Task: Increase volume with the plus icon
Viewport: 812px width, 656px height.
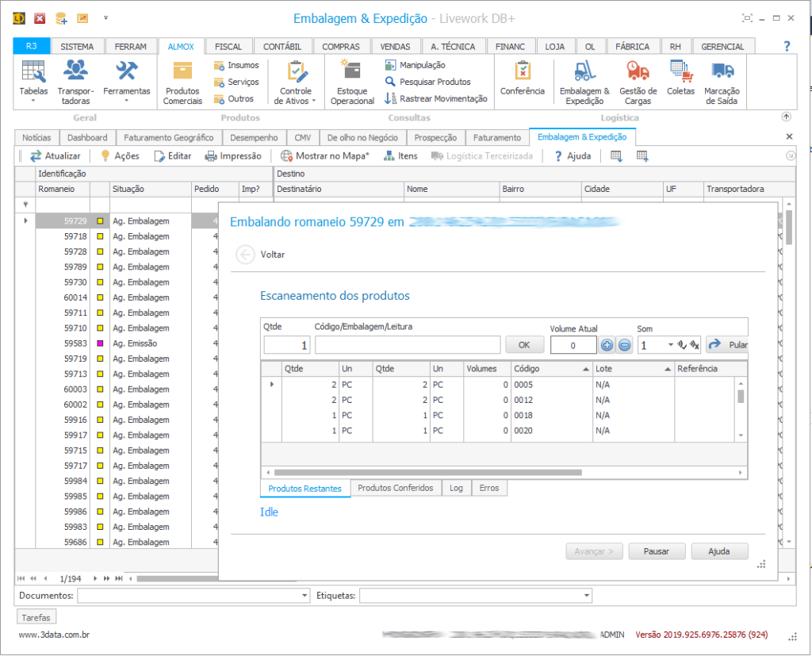Action: point(607,345)
